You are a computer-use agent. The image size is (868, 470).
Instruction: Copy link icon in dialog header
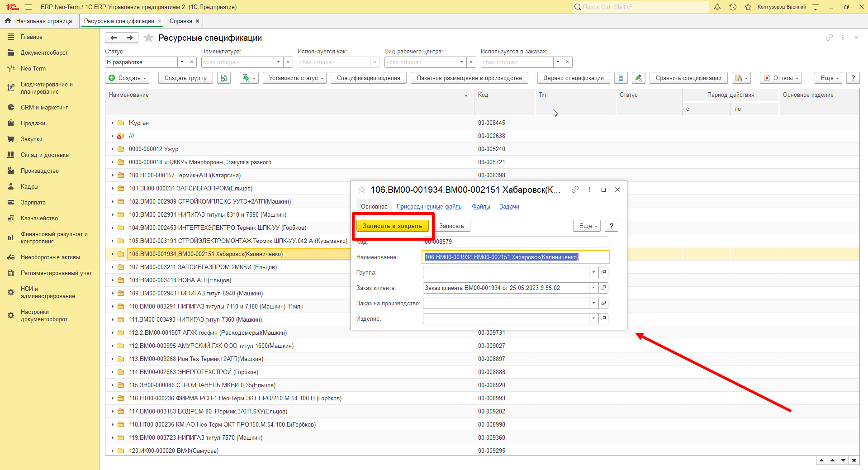point(575,190)
